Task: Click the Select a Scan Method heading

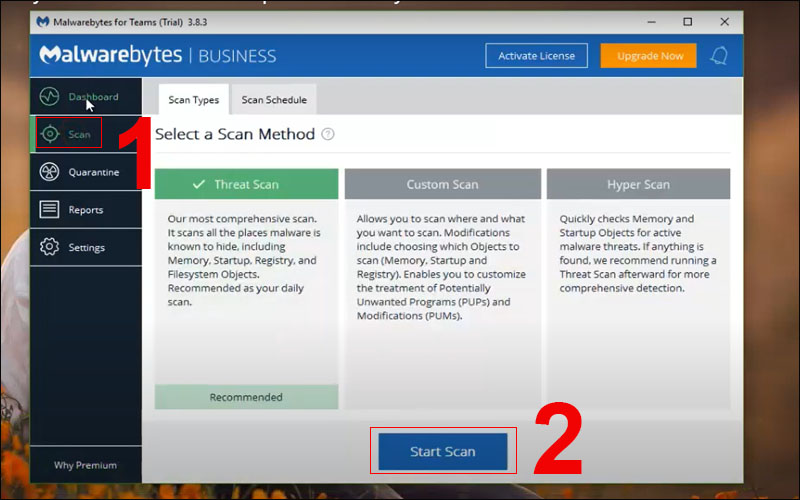Action: pyautogui.click(x=235, y=134)
